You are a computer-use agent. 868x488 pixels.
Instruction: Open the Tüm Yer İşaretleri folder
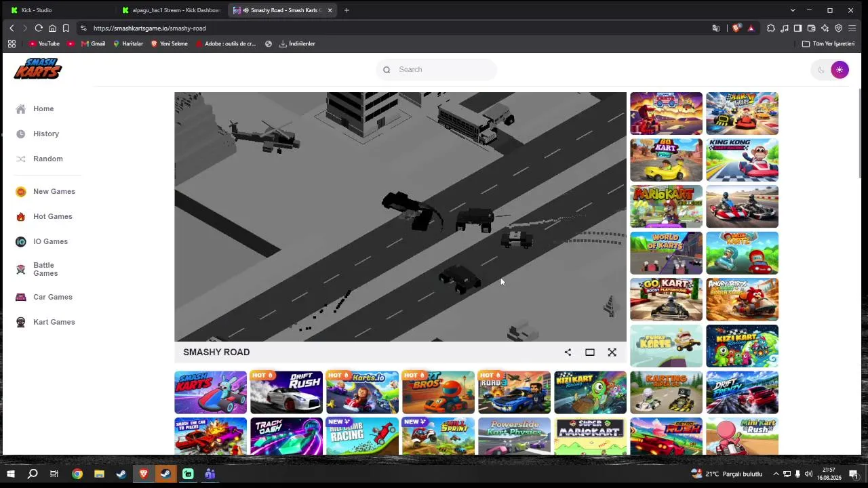pyautogui.click(x=828, y=43)
